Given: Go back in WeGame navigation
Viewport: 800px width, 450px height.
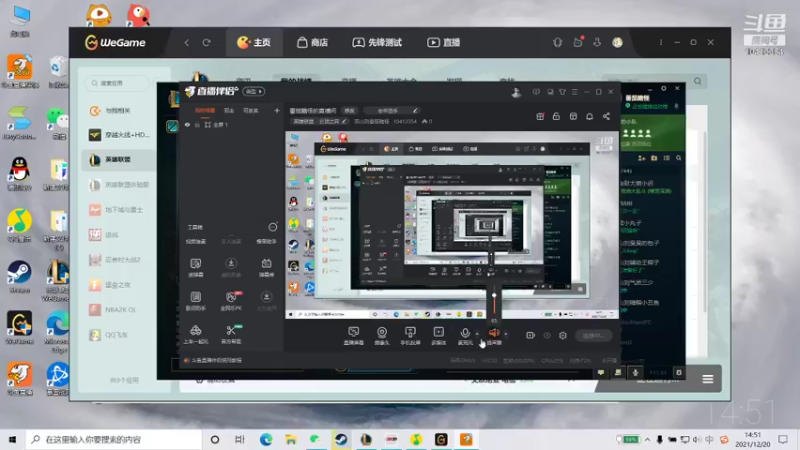Looking at the screenshot, I should [187, 42].
